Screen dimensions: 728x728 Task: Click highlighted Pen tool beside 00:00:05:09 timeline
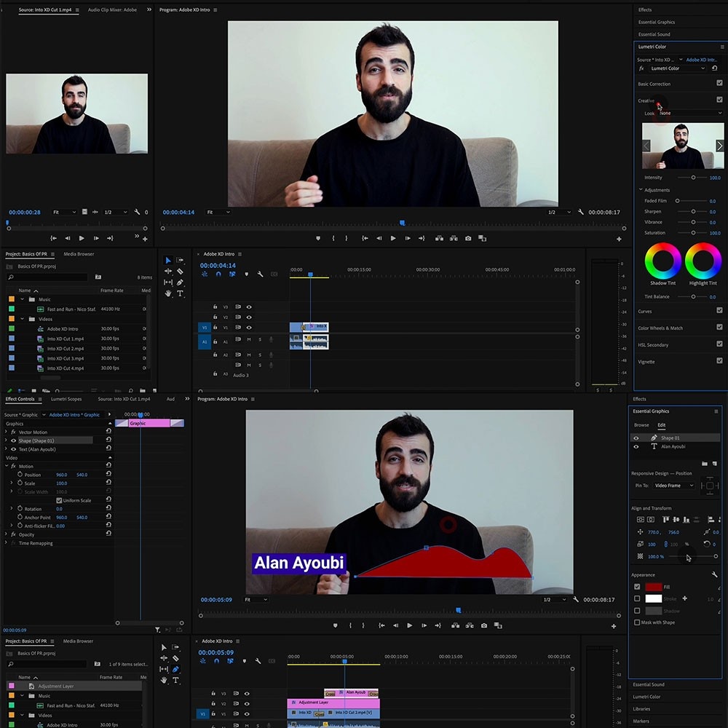point(175,669)
